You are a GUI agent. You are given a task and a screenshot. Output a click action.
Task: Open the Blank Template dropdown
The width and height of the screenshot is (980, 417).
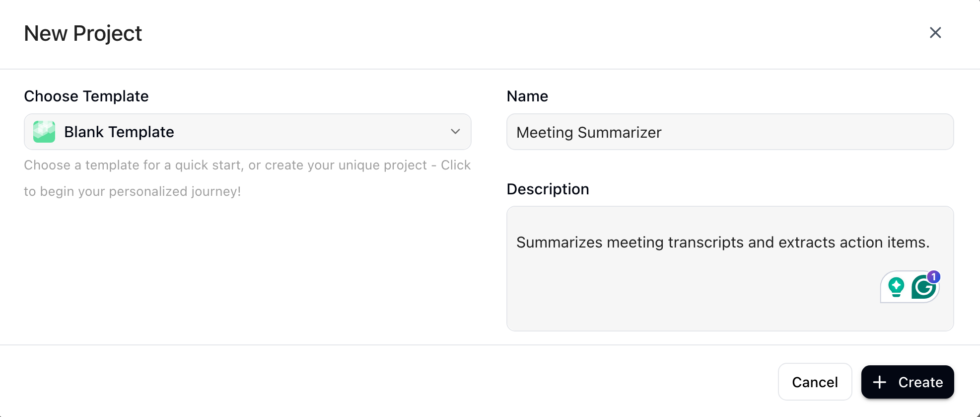[x=247, y=132]
